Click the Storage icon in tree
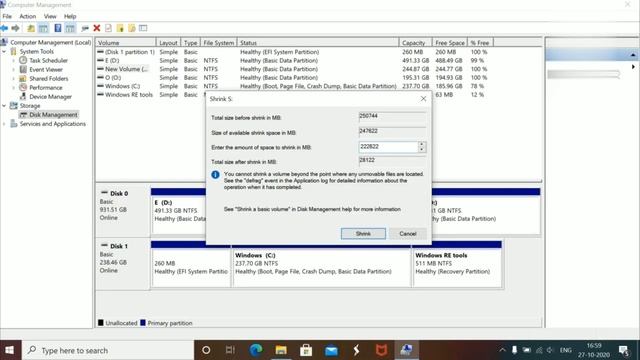This screenshot has height=360, width=640. click(x=14, y=106)
